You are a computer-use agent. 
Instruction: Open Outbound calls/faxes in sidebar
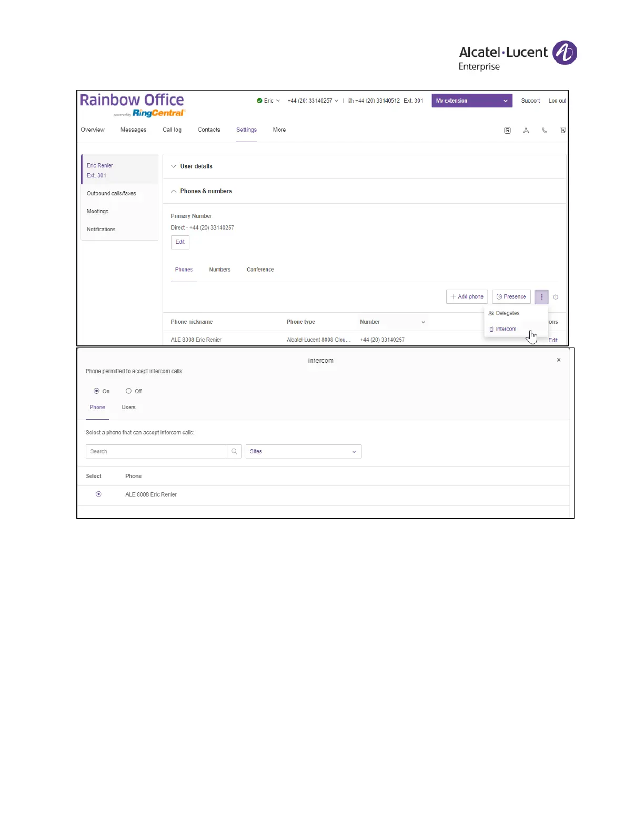point(111,194)
